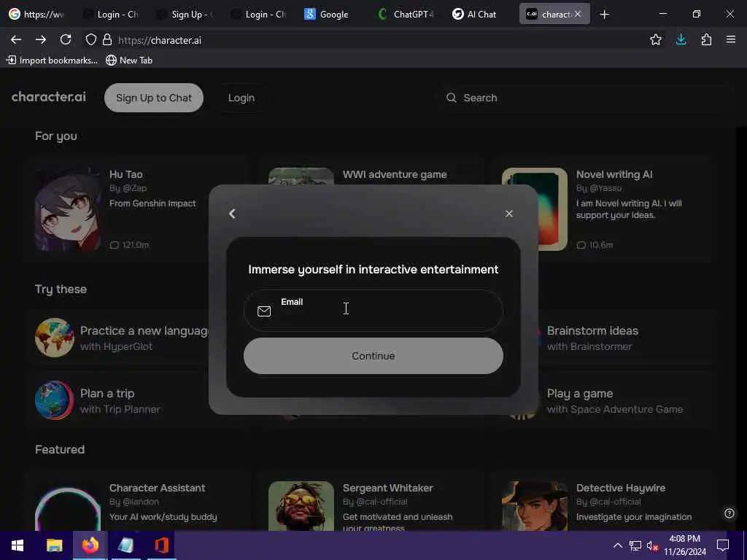
Task: Open Play a game with Space Adventure Game
Action: pyautogui.click(x=624, y=400)
